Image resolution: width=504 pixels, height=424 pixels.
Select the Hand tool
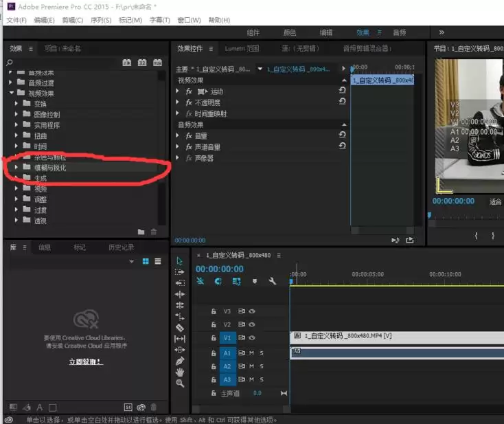click(180, 372)
